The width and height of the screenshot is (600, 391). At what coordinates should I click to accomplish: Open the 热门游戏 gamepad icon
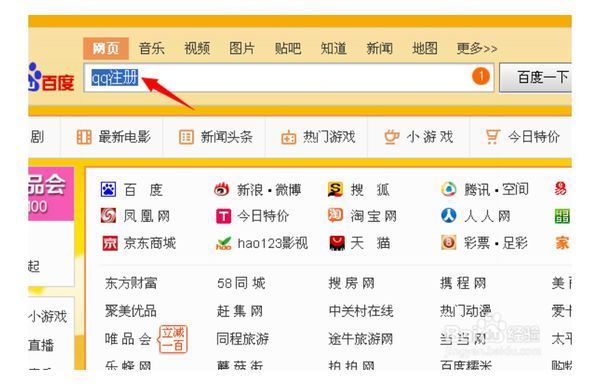(289, 137)
